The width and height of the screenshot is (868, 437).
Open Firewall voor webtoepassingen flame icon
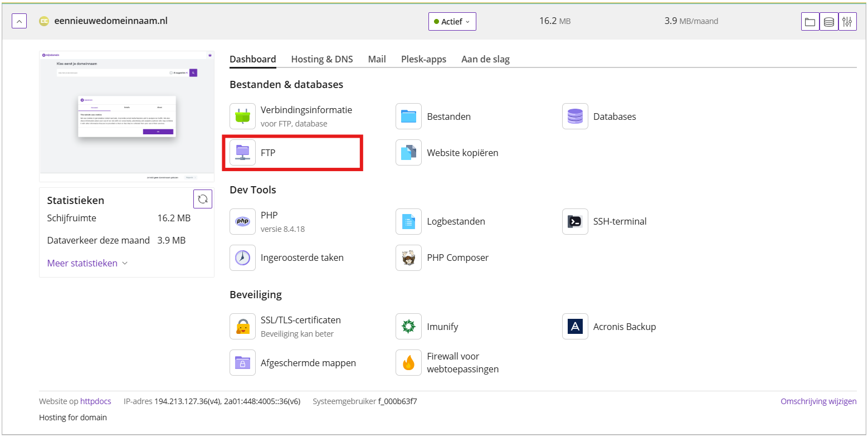(408, 363)
